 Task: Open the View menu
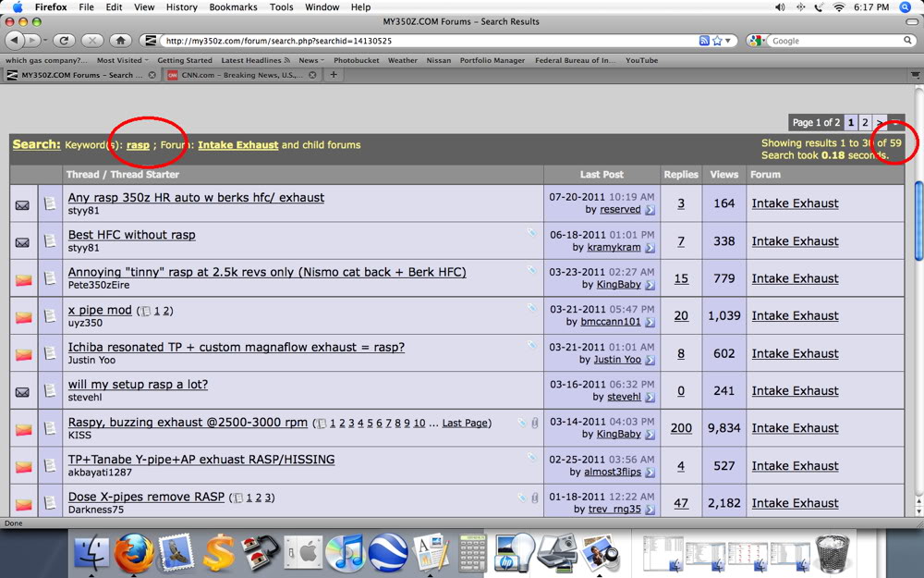click(x=144, y=7)
